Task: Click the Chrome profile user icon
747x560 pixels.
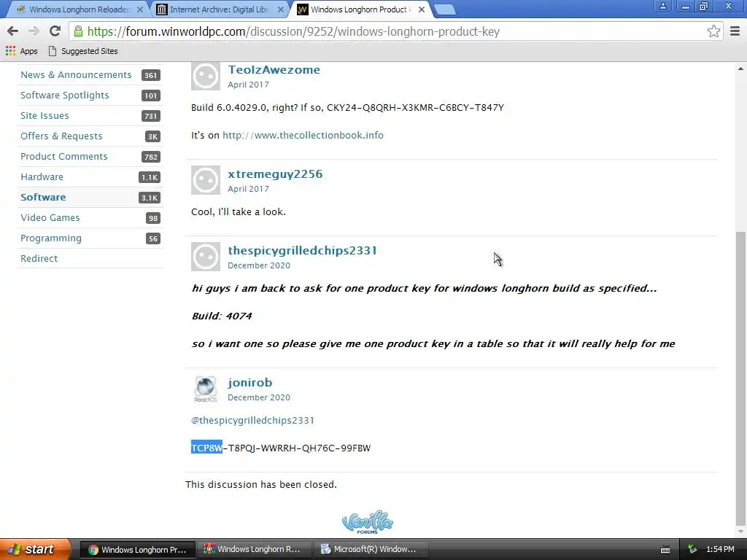Action: pos(662,6)
